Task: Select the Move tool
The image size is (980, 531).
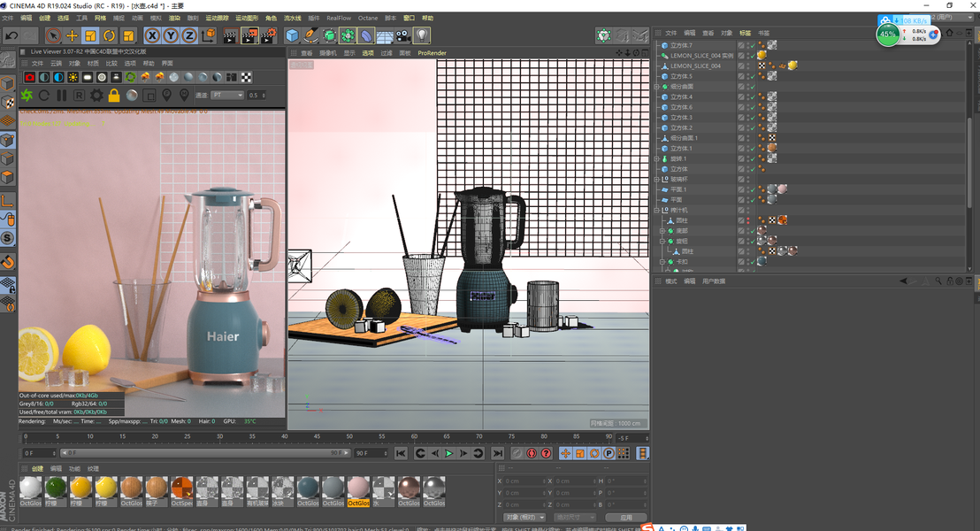Action: click(x=72, y=35)
